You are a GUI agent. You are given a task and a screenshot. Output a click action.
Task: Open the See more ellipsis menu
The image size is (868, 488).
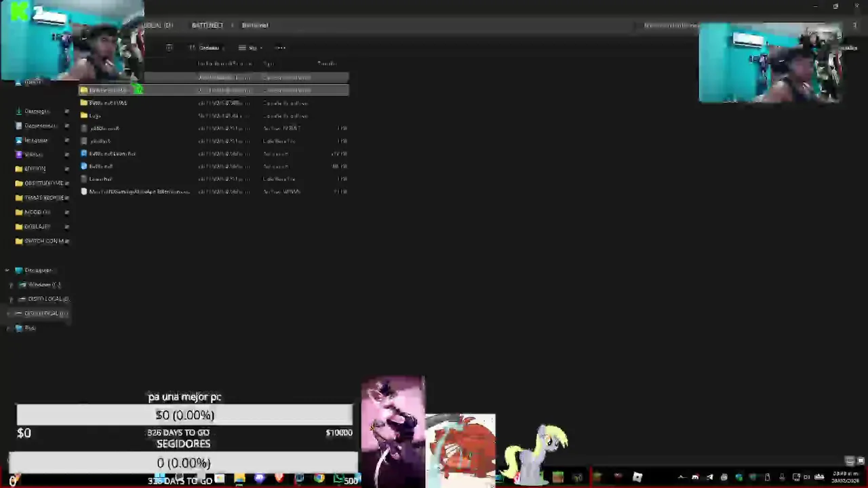281,47
